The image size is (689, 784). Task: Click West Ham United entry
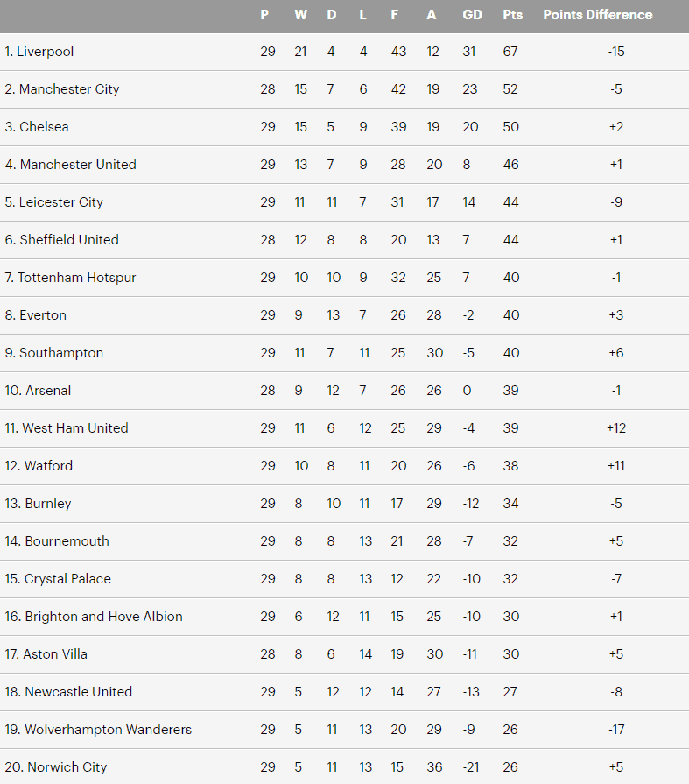tap(67, 428)
